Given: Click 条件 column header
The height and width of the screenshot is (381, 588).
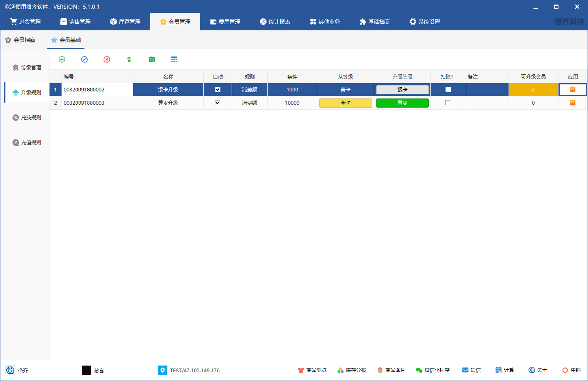Looking at the screenshot, I should click(292, 76).
